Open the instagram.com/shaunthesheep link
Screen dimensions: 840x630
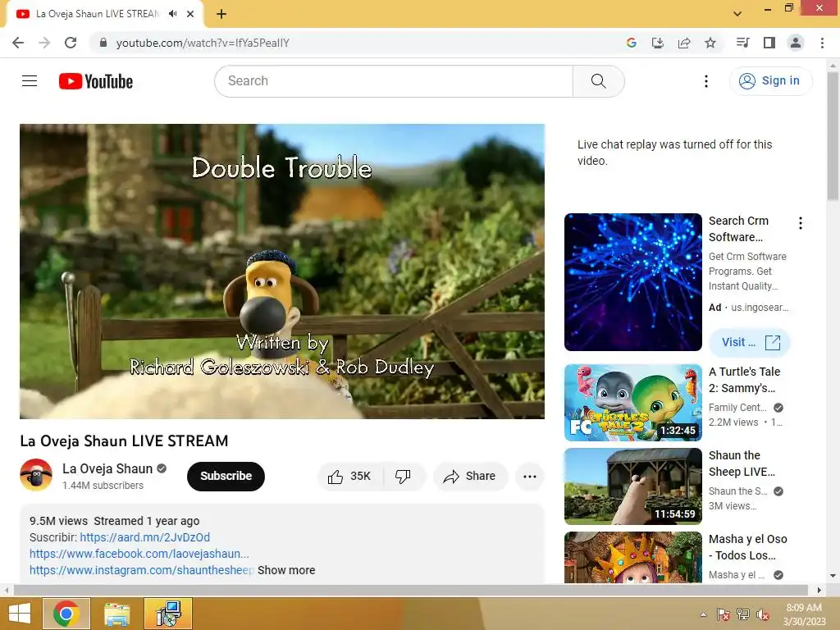pos(141,571)
